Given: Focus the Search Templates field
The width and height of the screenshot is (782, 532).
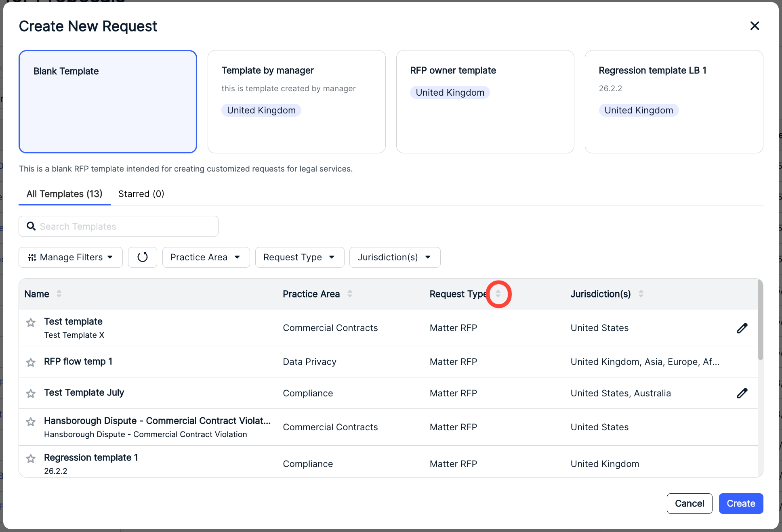Looking at the screenshot, I should click(x=118, y=226).
